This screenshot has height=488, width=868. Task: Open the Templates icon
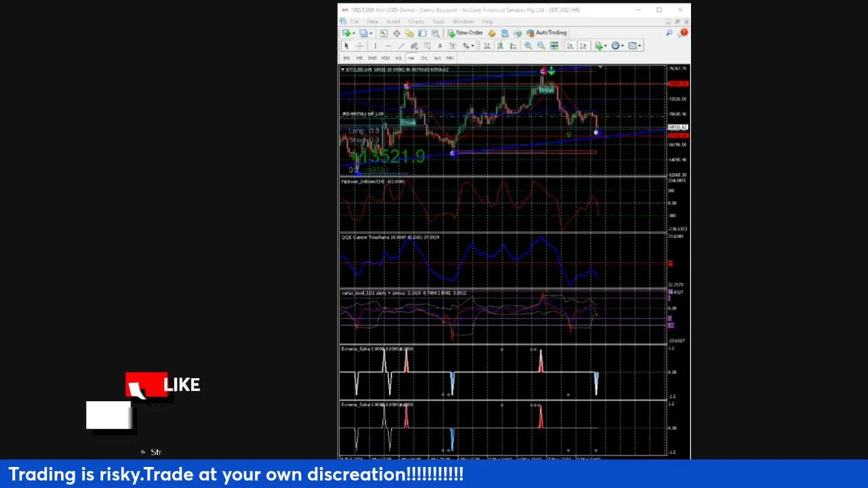click(x=632, y=45)
